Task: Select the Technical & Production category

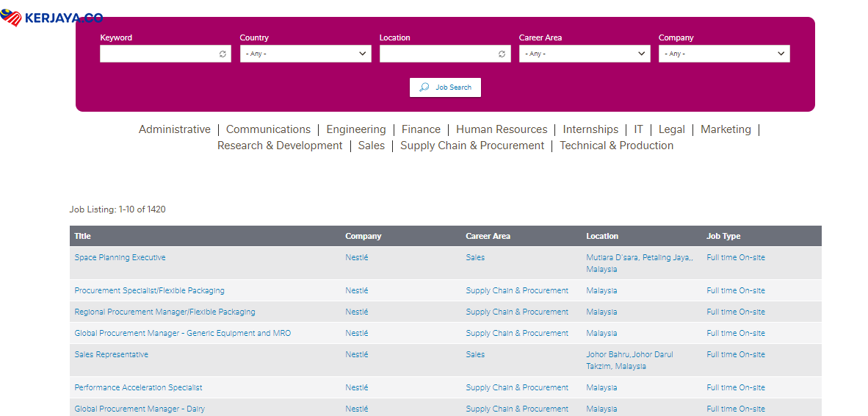Action: 617,145
